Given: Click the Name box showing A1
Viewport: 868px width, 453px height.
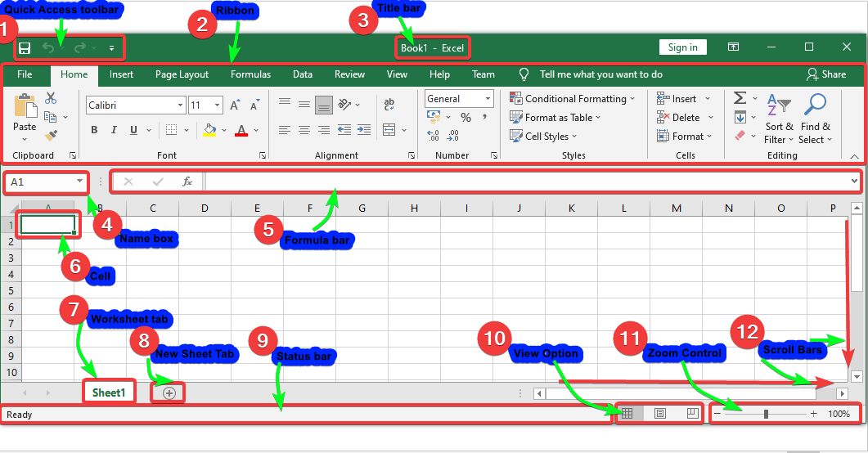Looking at the screenshot, I should tap(46, 182).
